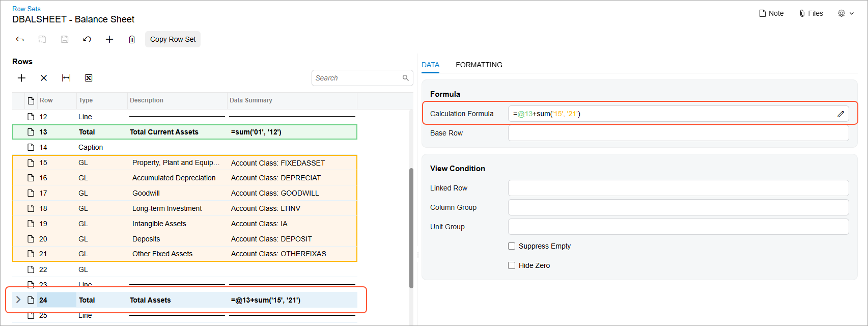Add a row with Rows plus icon
Image resolution: width=868 pixels, height=326 pixels.
tap(21, 78)
